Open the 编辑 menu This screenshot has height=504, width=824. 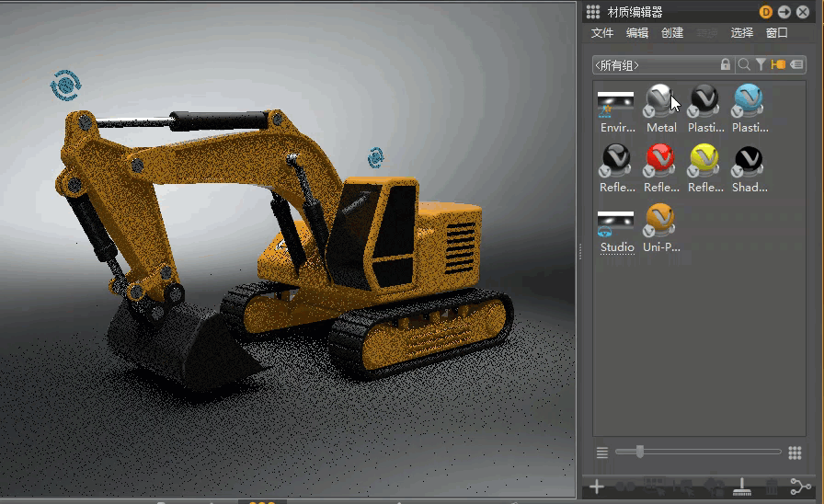tap(637, 33)
